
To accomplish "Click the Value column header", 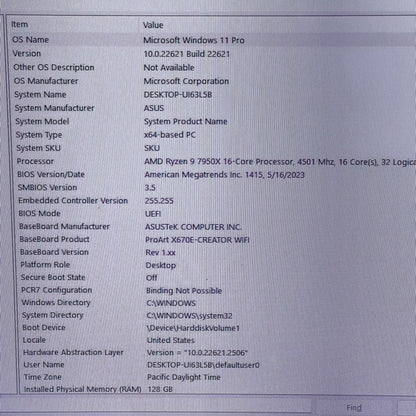I will (x=278, y=25).
